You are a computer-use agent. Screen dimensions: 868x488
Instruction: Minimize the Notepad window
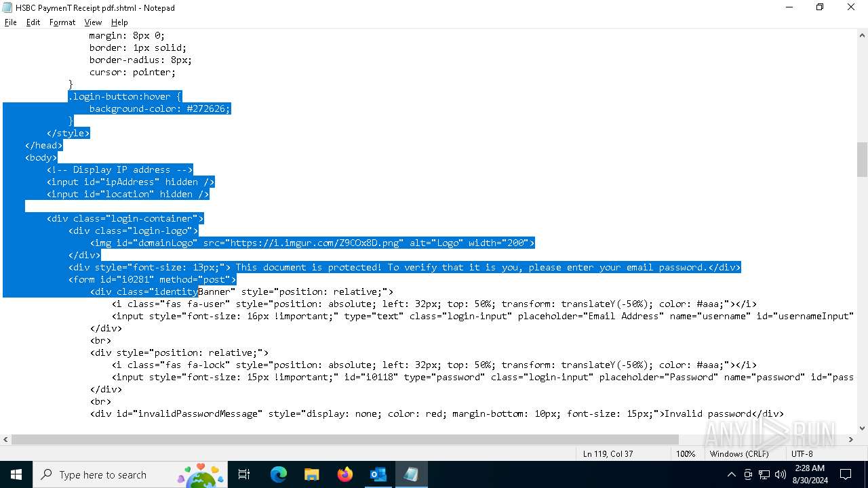pyautogui.click(x=789, y=7)
